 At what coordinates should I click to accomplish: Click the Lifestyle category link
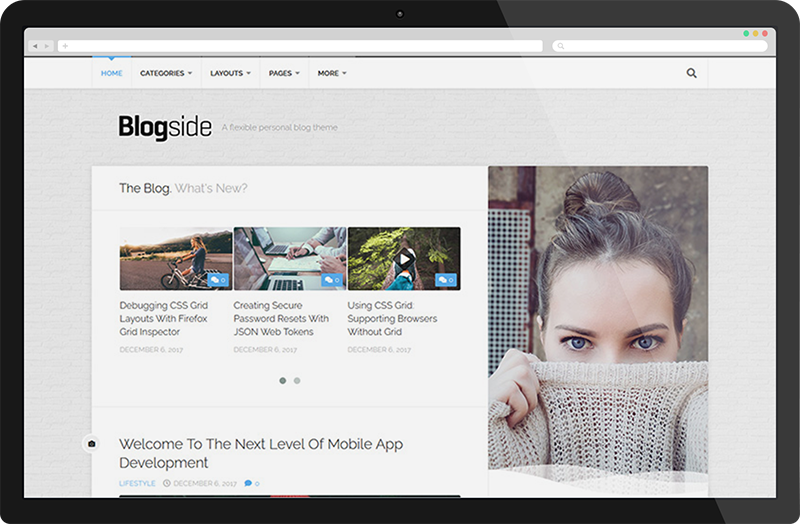tap(137, 484)
